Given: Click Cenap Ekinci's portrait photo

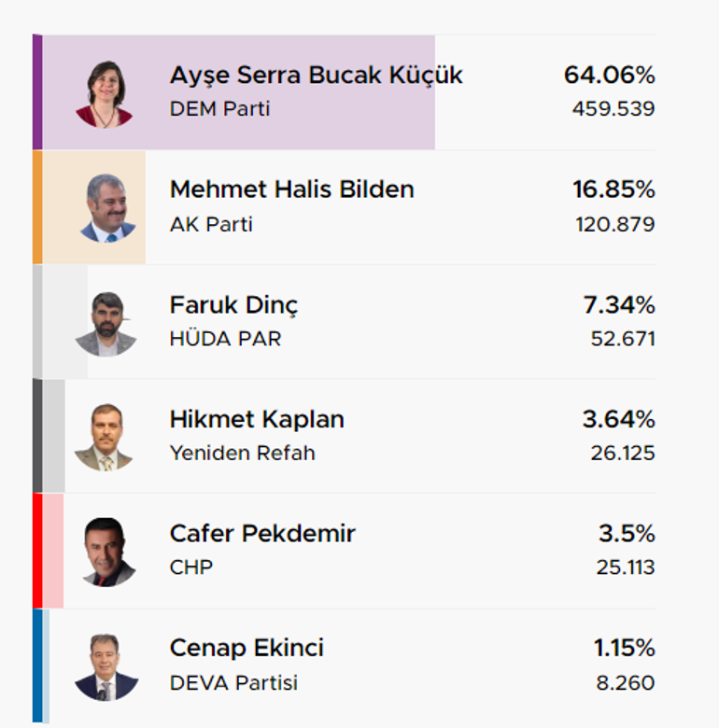Looking at the screenshot, I should pyautogui.click(x=106, y=667).
